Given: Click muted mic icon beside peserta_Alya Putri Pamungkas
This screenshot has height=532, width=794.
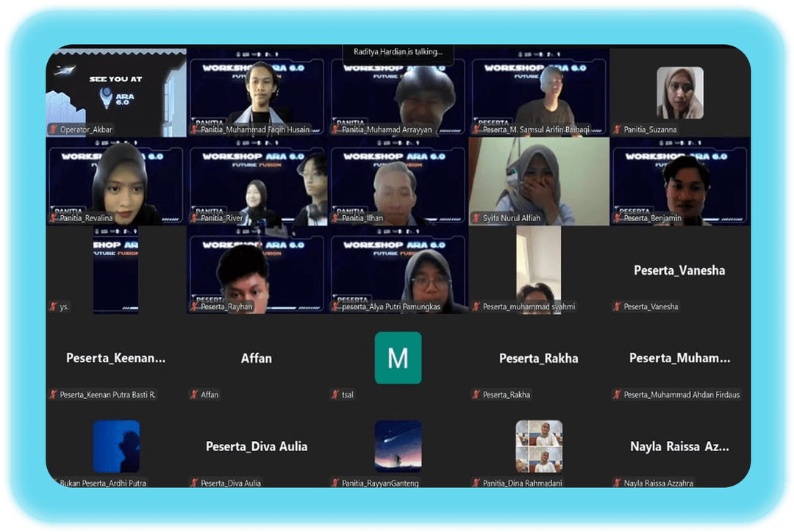Looking at the screenshot, I should pos(335,306).
